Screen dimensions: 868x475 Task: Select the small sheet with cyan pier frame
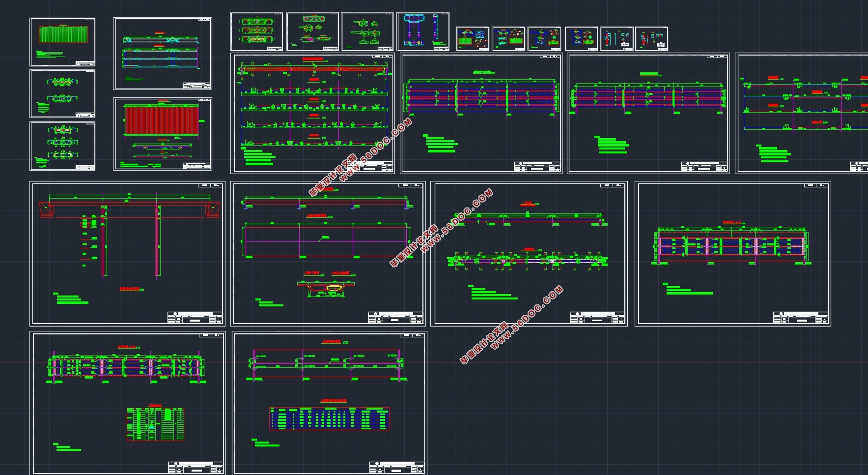pyautogui.click(x=423, y=32)
